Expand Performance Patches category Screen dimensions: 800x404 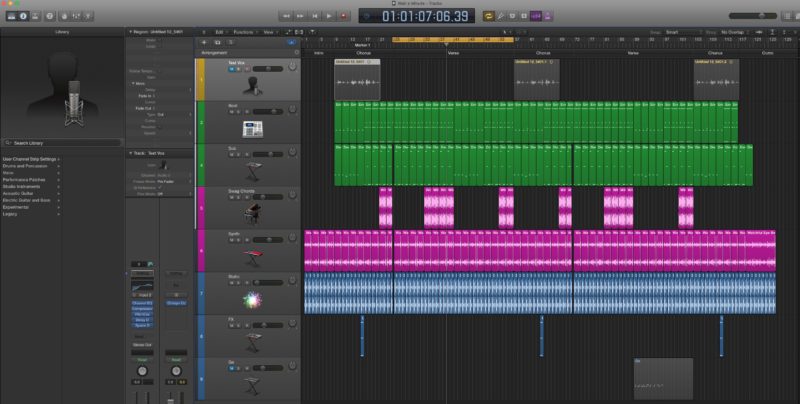pos(31,180)
